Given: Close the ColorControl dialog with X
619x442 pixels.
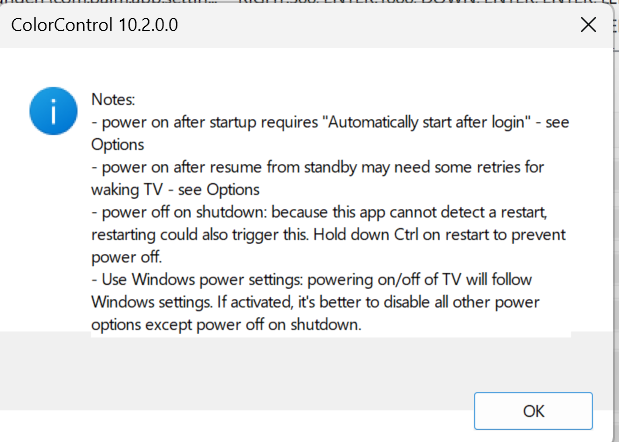Looking at the screenshot, I should [589, 25].
